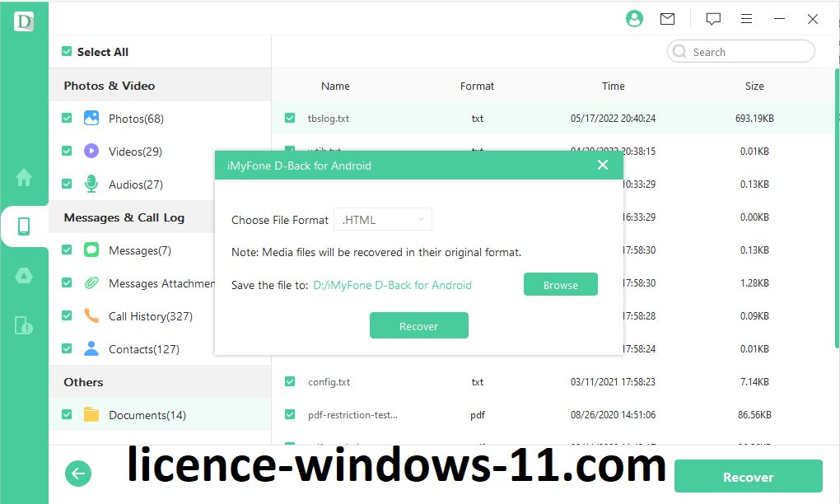This screenshot has width=840, height=504.
Task: Click the broken device recovery sidebar icon
Action: 24,325
